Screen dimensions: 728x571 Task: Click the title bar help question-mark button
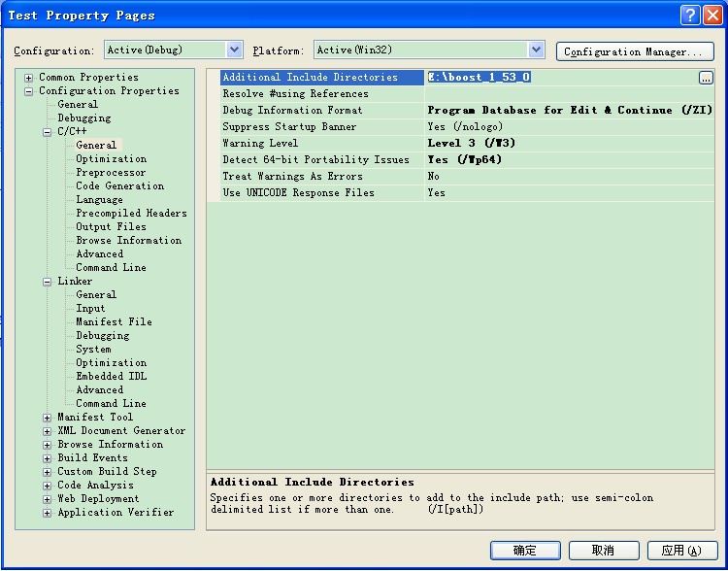tap(690, 16)
